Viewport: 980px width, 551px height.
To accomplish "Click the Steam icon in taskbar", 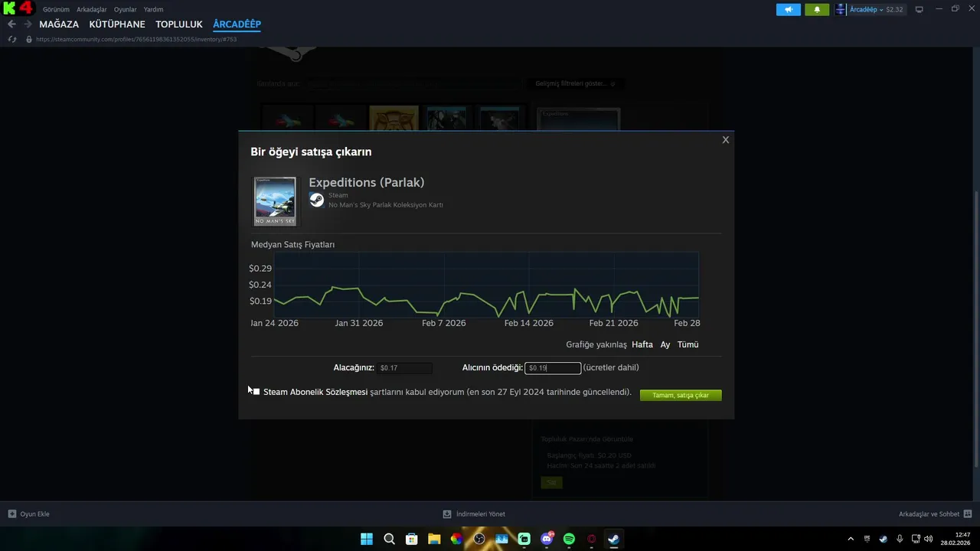I will click(613, 539).
